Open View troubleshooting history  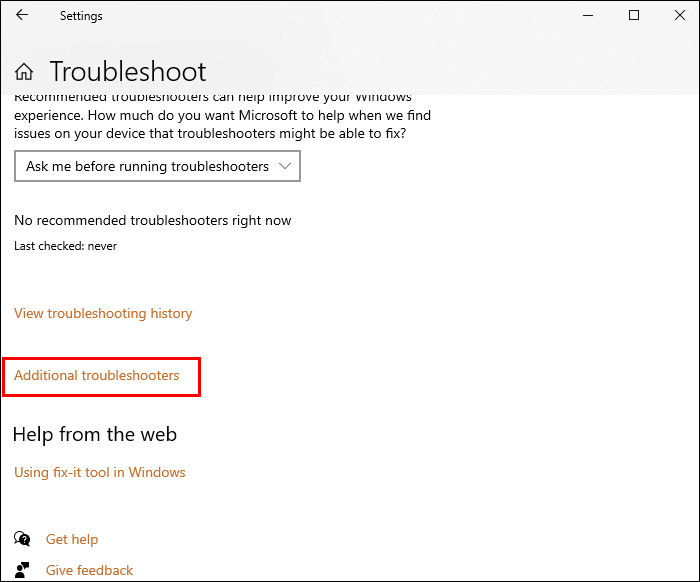103,313
